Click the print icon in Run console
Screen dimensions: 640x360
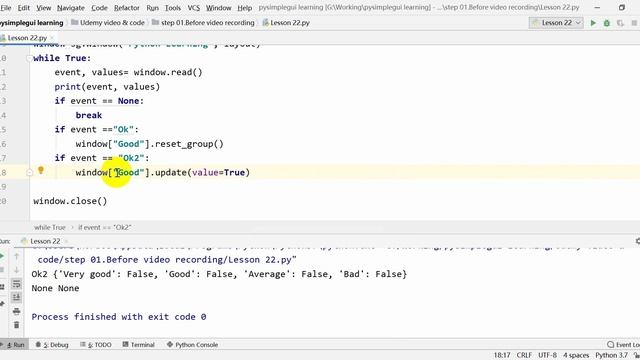16,311
